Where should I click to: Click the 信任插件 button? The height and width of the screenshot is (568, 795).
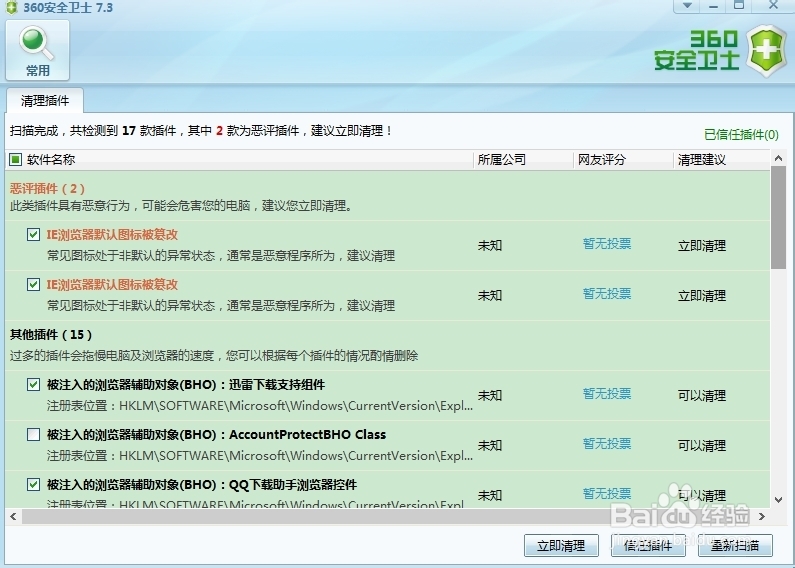click(648, 546)
